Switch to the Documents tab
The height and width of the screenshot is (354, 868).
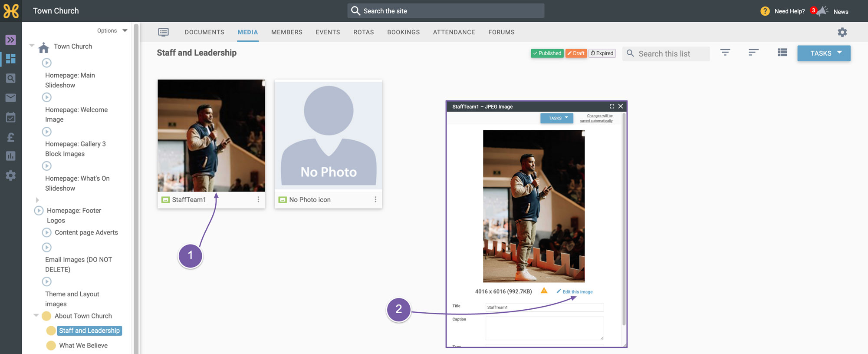204,32
